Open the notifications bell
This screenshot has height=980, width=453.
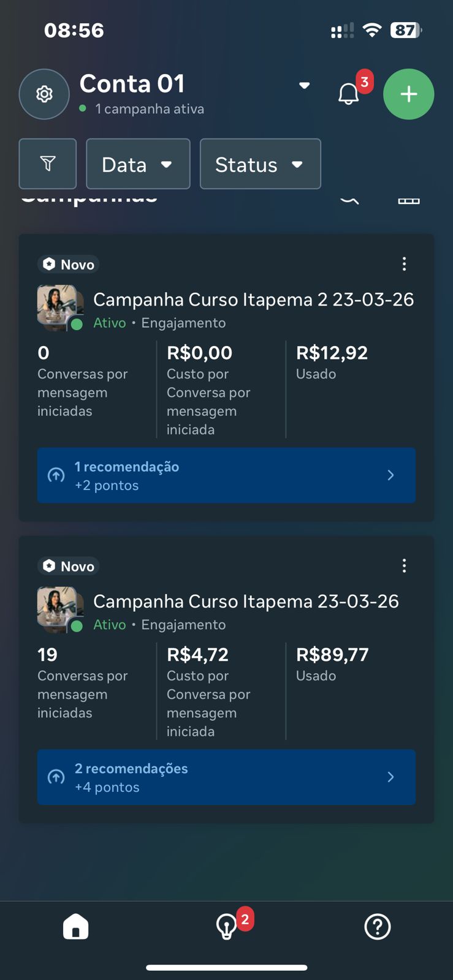pos(349,94)
